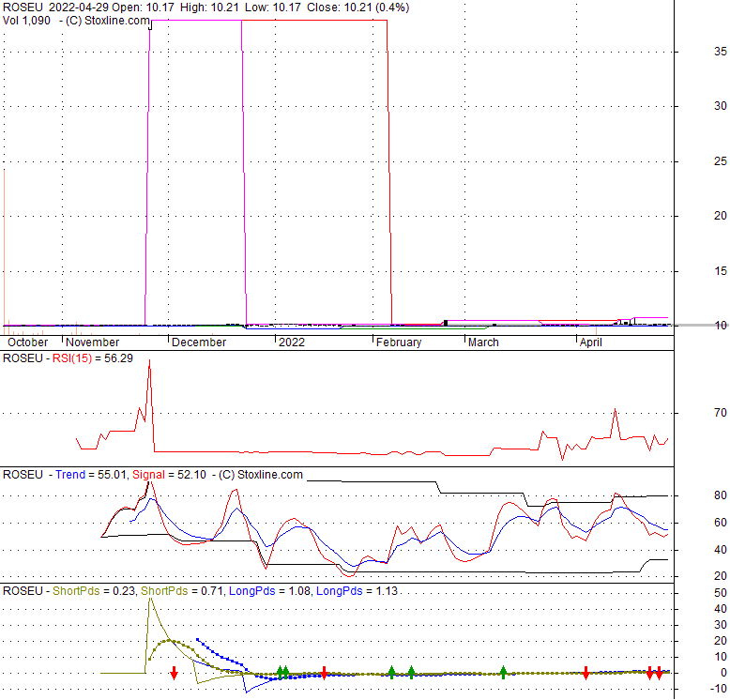Select the February label on the time axis

coord(399,342)
